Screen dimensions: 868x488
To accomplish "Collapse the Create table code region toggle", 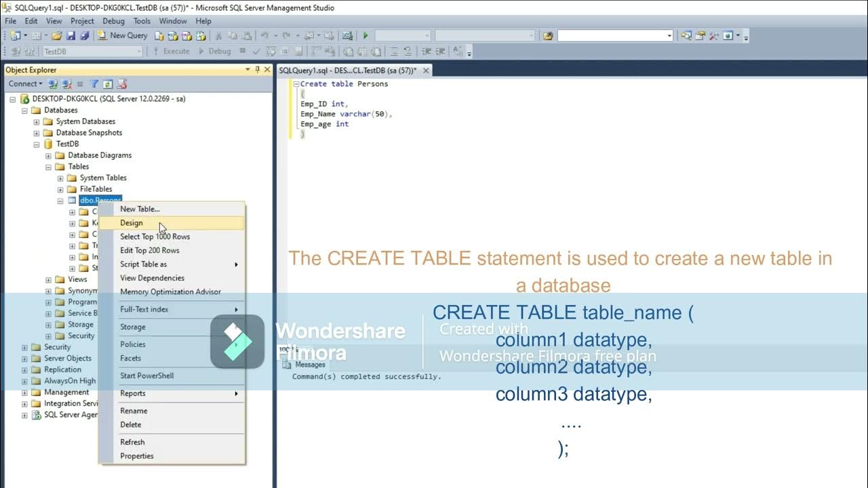I will point(296,84).
